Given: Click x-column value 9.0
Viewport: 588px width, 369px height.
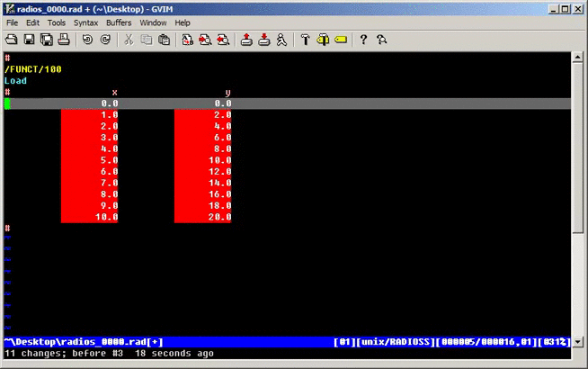Looking at the screenshot, I should pyautogui.click(x=110, y=206).
